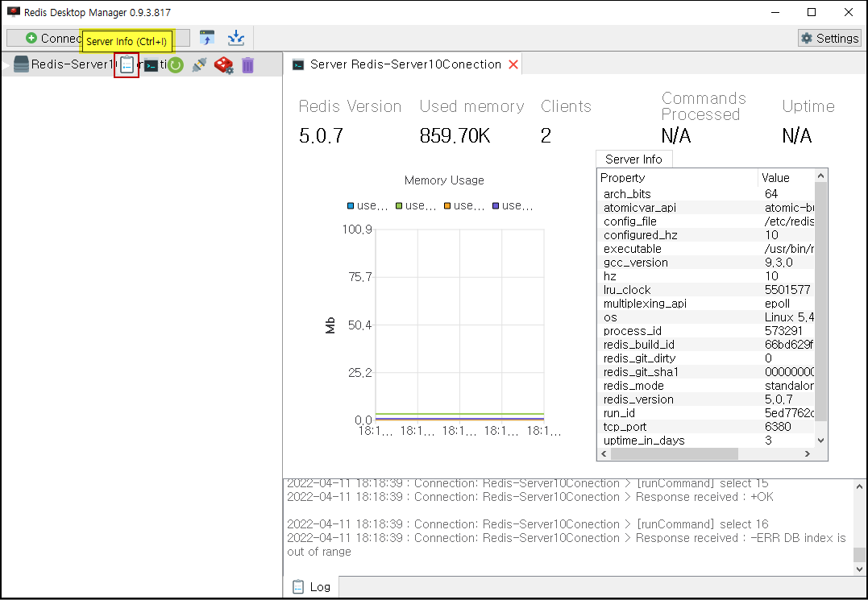Click the Property column header
This screenshot has width=868, height=600.
(678, 177)
